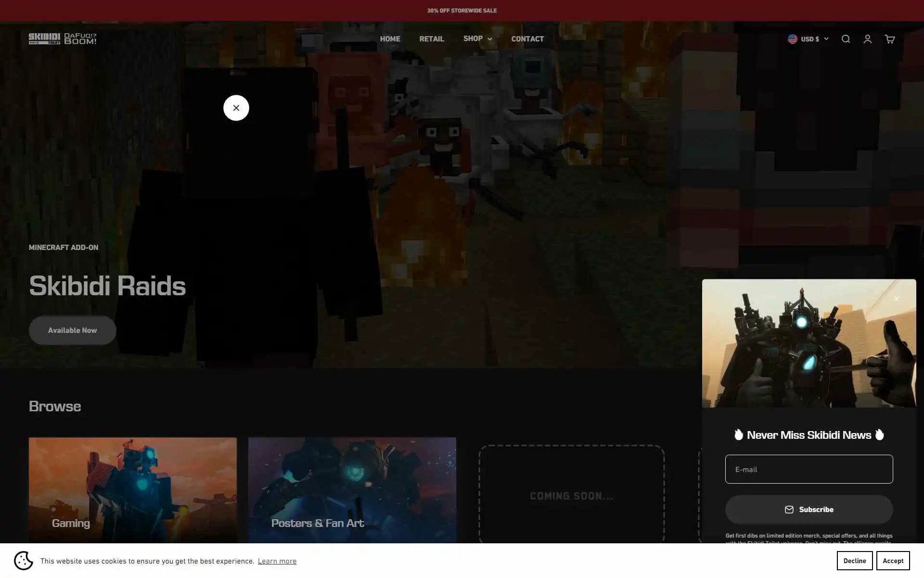Close the newsletter popup with X

[896, 299]
